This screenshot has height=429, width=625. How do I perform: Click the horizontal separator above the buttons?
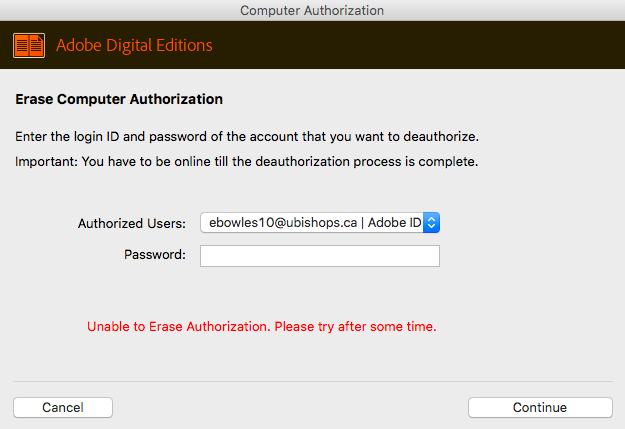312,382
